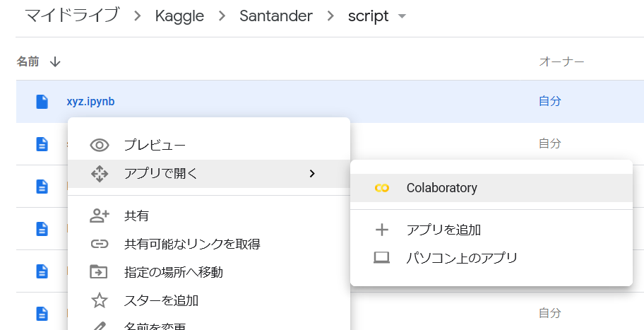The width and height of the screenshot is (644, 330).
Task: Click the move-to-folder icon
Action: 99,272
